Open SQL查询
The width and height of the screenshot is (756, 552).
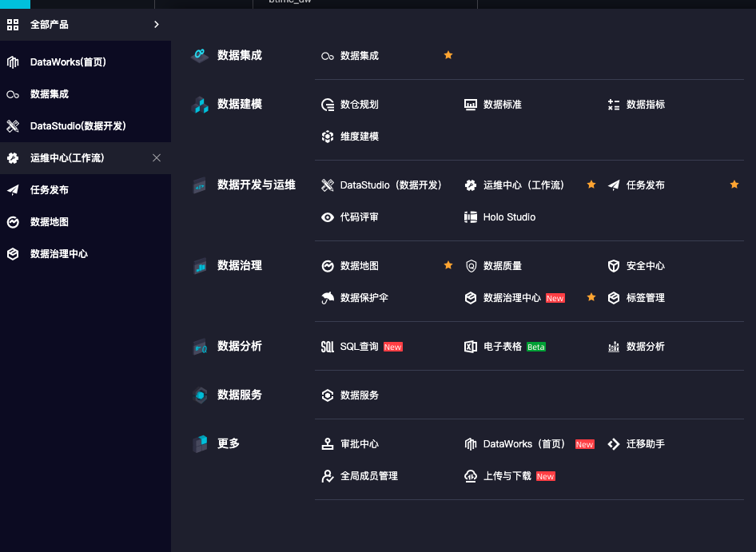[361, 347]
